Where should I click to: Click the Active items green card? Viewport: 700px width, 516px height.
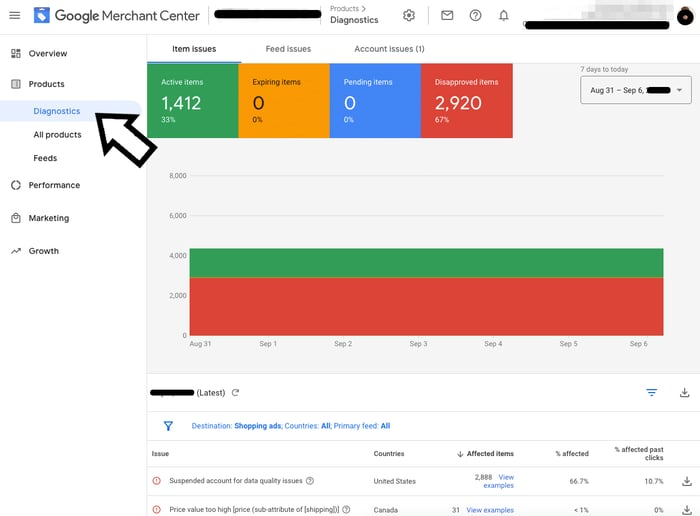pos(192,101)
